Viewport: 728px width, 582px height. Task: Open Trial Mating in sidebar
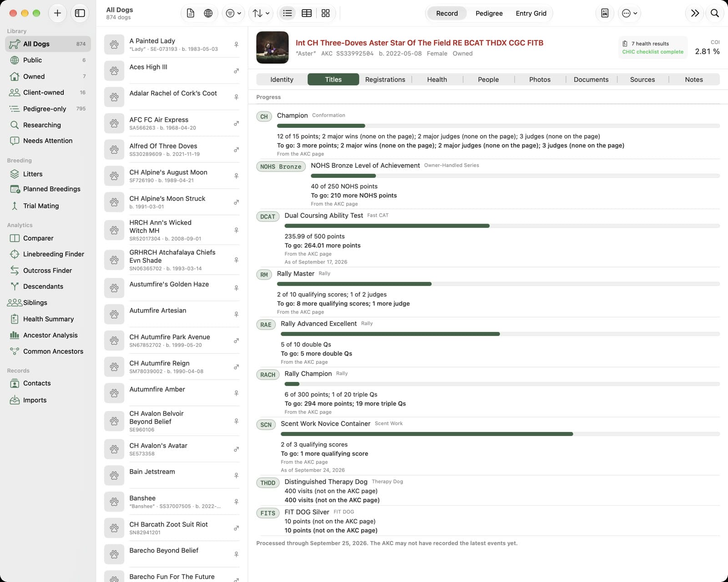point(48,206)
